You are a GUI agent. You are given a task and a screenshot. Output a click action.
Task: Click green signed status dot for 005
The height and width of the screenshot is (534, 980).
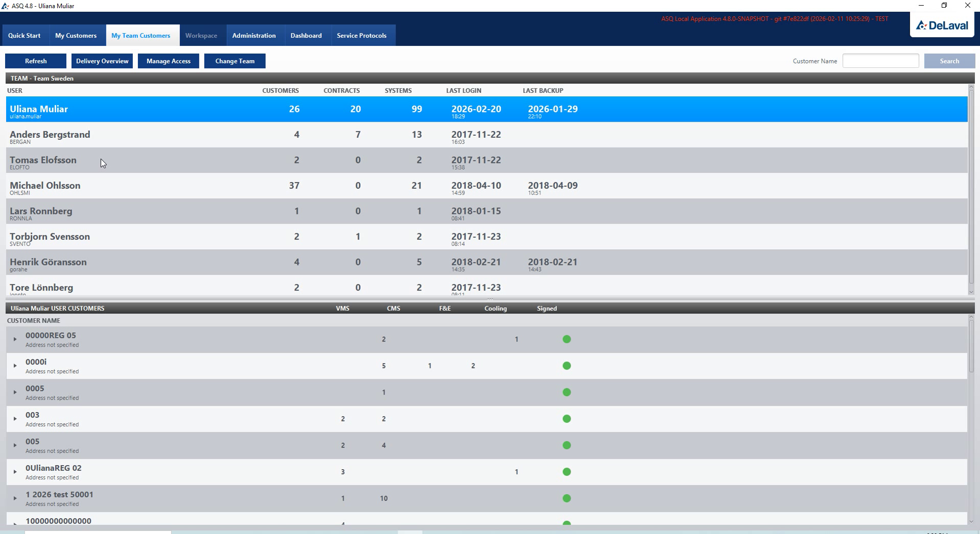pyautogui.click(x=567, y=446)
